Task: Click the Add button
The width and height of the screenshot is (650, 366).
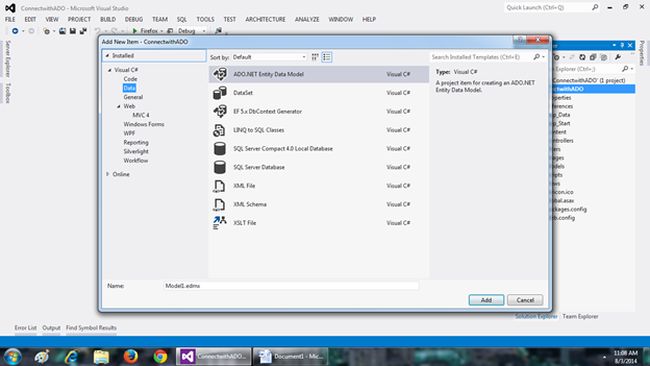Action: pos(486,300)
